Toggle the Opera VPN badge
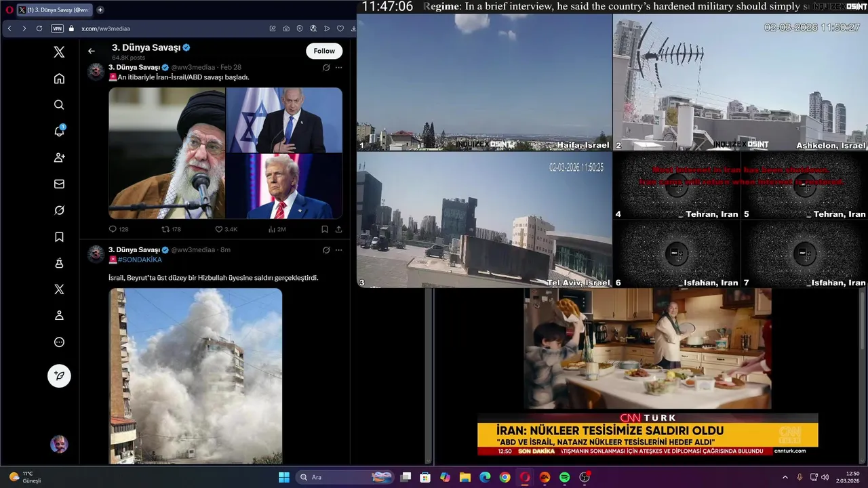 pos(57,28)
